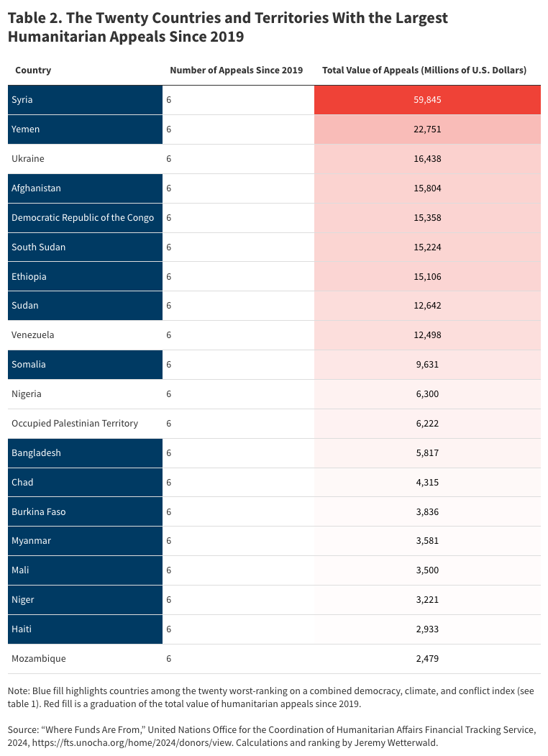Click Haiti's 2,933 total value cell
The image size is (548, 756).
427,629
